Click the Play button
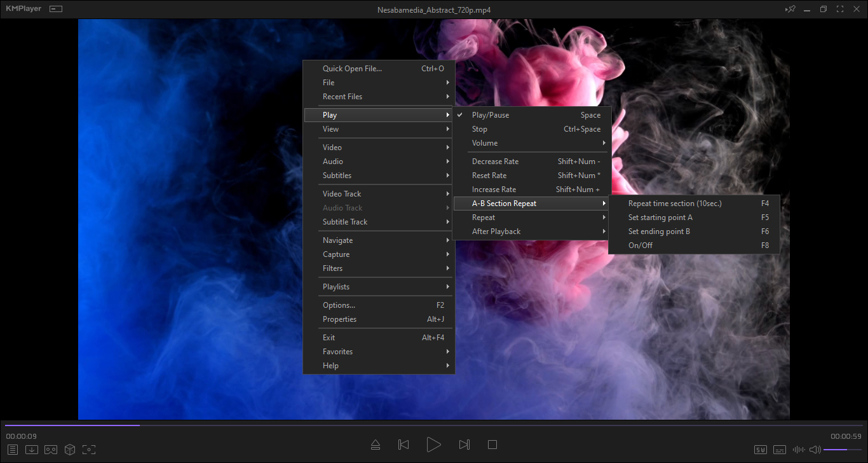This screenshot has height=463, width=868. tap(433, 445)
